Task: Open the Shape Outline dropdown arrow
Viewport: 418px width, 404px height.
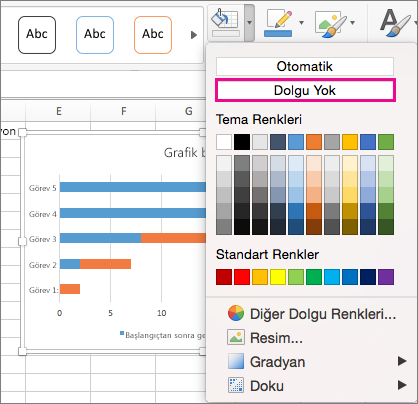Action: pyautogui.click(x=302, y=23)
